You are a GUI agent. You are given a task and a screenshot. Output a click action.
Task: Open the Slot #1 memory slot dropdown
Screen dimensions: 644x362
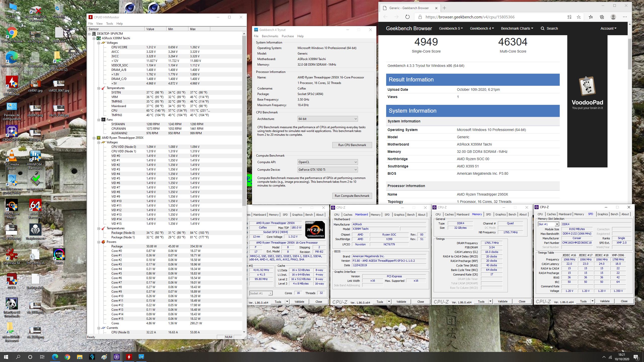(x=548, y=224)
